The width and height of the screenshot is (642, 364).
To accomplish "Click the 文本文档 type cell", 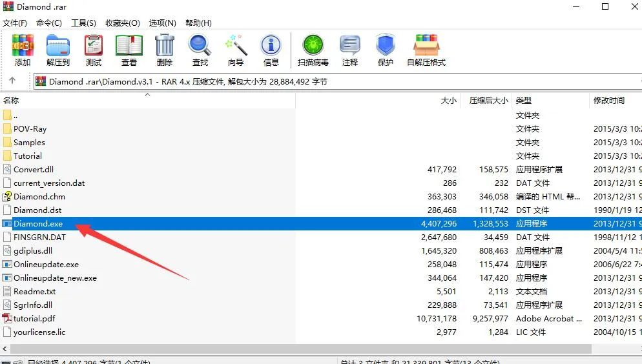I will pyautogui.click(x=532, y=292).
